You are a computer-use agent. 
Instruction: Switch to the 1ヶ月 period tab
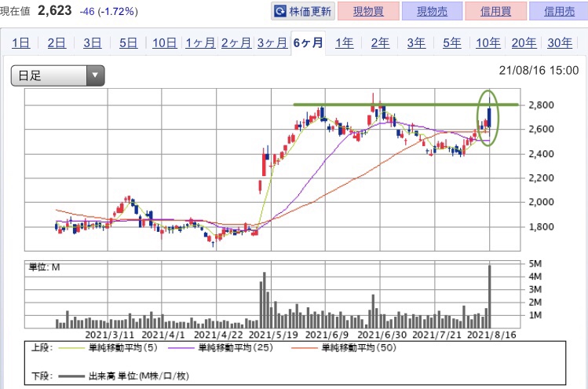[200, 42]
